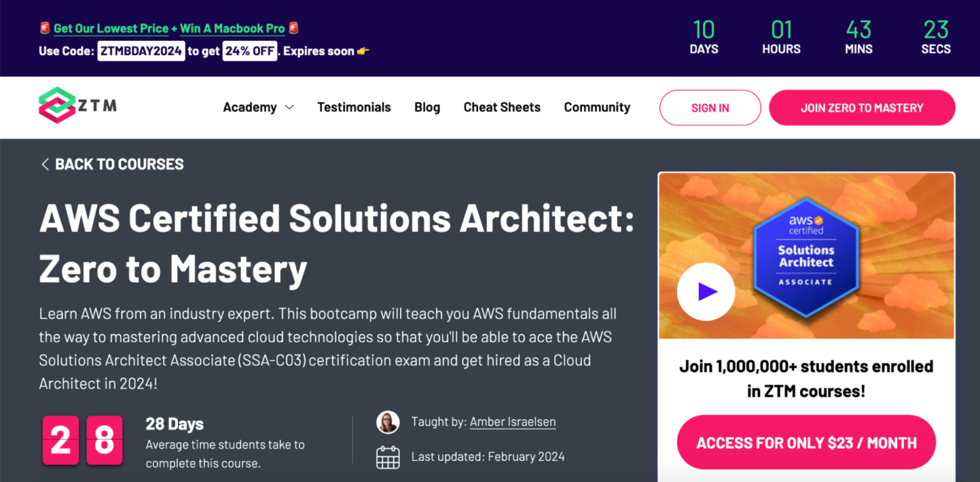
Task: Open the Testimonials page
Action: click(354, 107)
